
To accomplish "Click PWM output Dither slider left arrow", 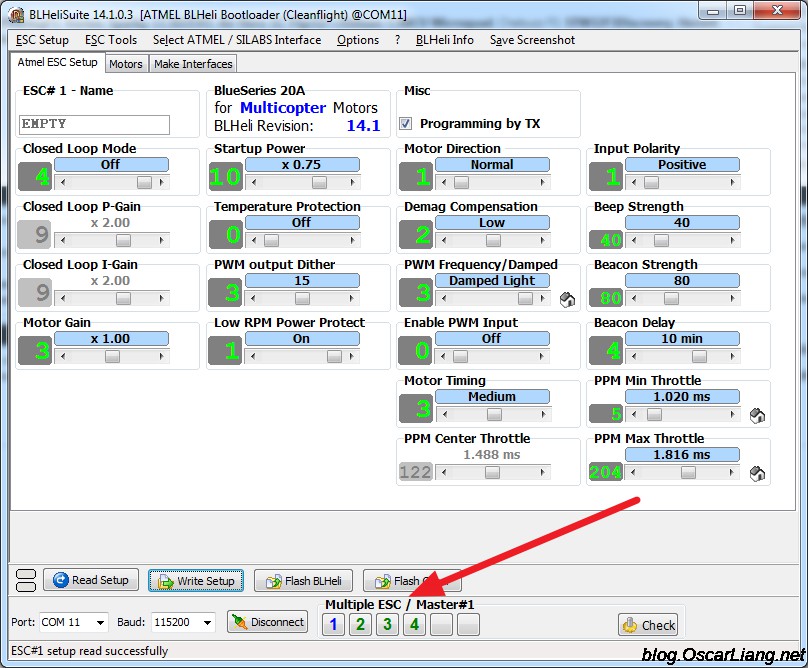I will click(x=254, y=298).
